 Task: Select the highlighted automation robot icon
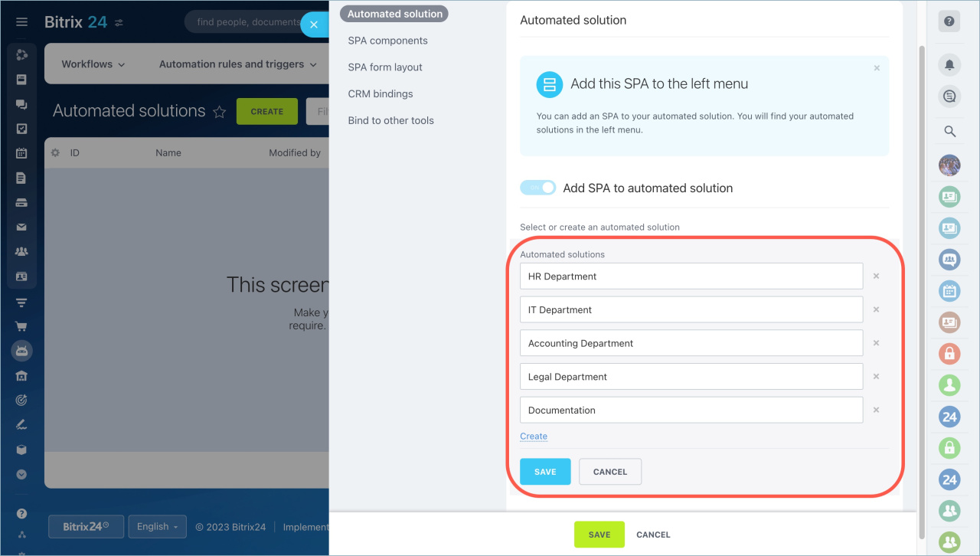click(x=21, y=351)
